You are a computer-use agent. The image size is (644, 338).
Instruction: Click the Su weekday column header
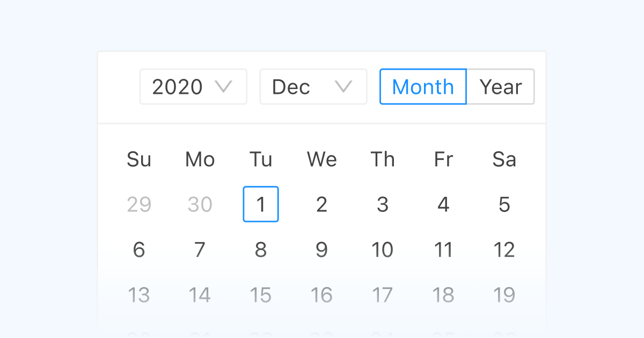click(x=139, y=159)
